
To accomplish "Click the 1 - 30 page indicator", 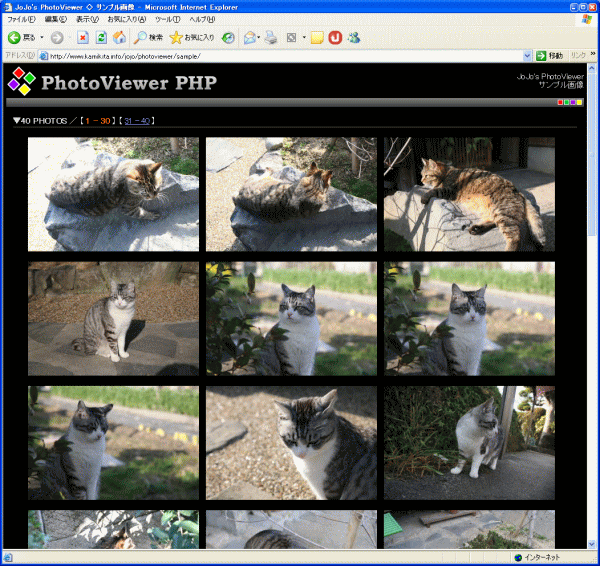I will (98, 121).
